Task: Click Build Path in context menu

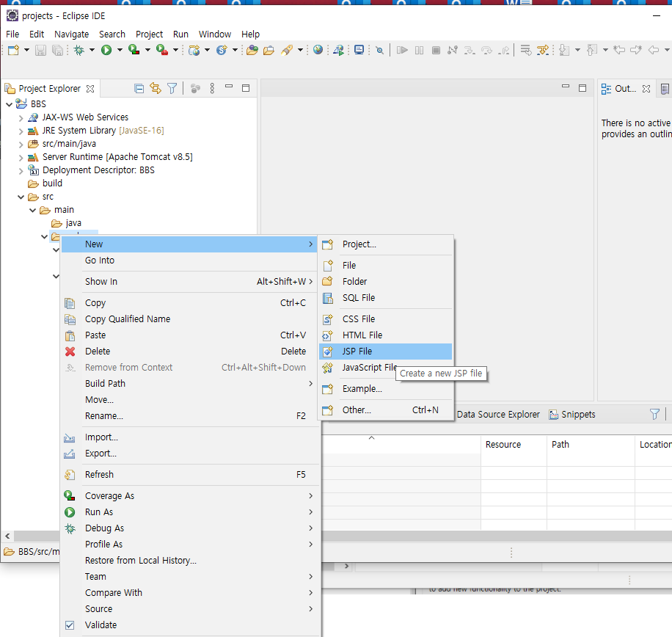Action: pyautogui.click(x=190, y=384)
